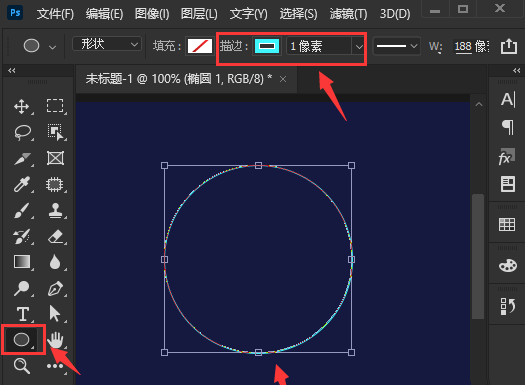Image resolution: width=525 pixels, height=385 pixels.
Task: Open the 形状 tool mode dropdown
Action: (107, 44)
